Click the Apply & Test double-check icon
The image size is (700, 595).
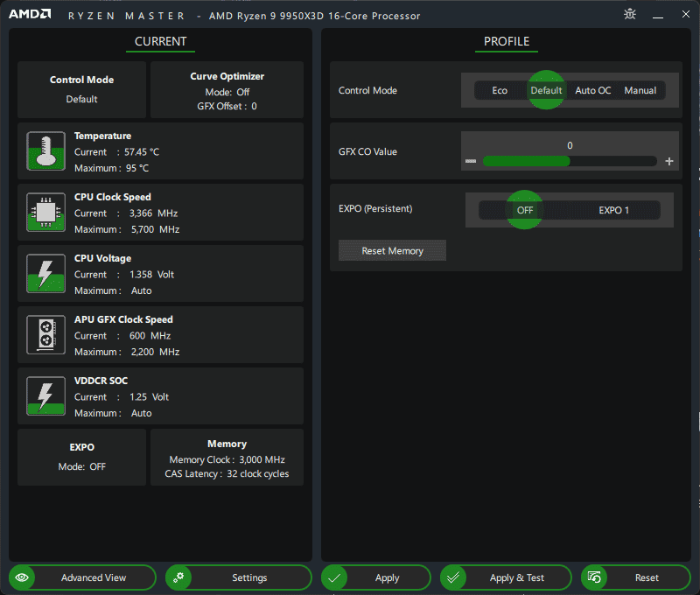pyautogui.click(x=453, y=577)
